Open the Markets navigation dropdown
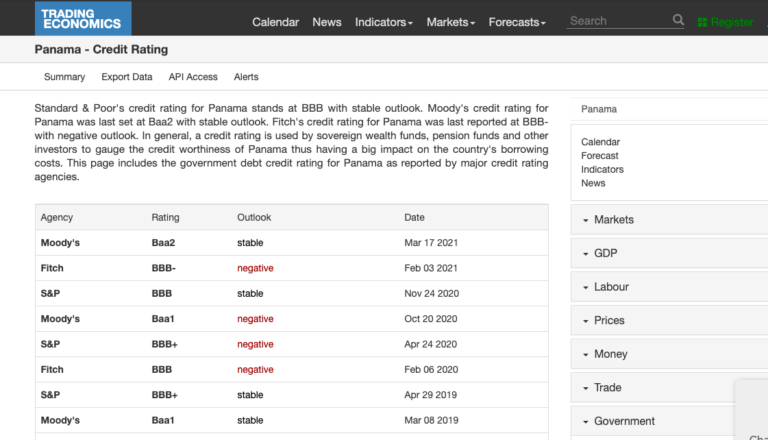 click(x=451, y=22)
